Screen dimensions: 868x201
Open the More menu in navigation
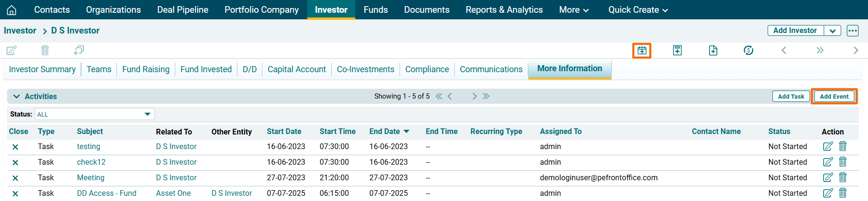point(573,10)
